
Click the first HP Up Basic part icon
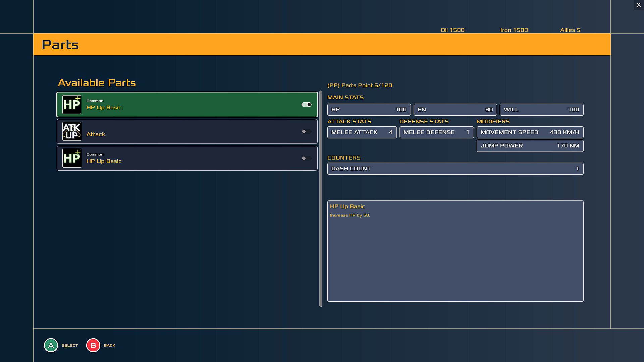(72, 105)
